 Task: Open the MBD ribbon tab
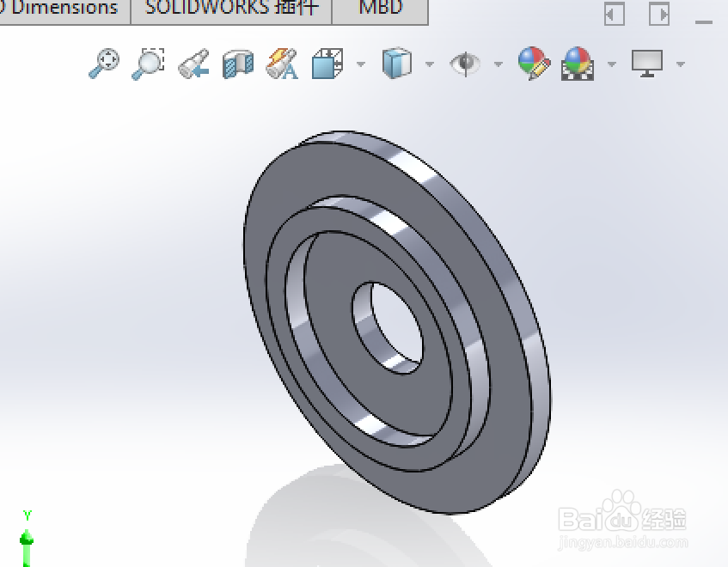pos(380,9)
